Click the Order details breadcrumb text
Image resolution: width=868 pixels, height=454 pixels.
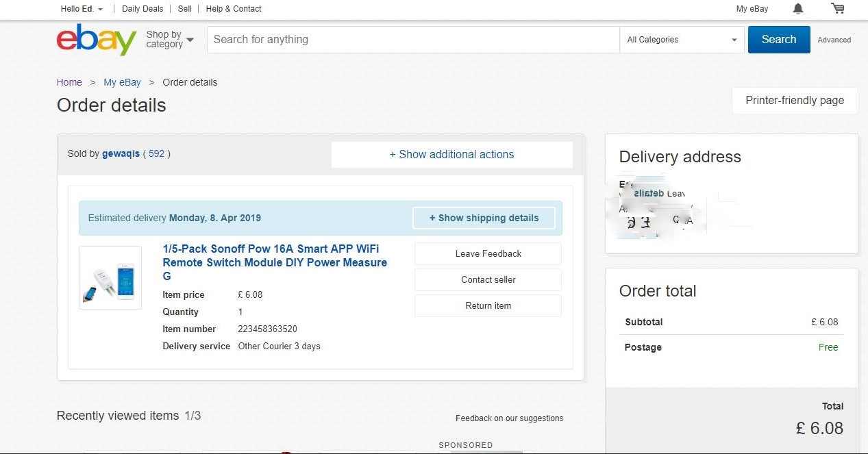coord(190,82)
